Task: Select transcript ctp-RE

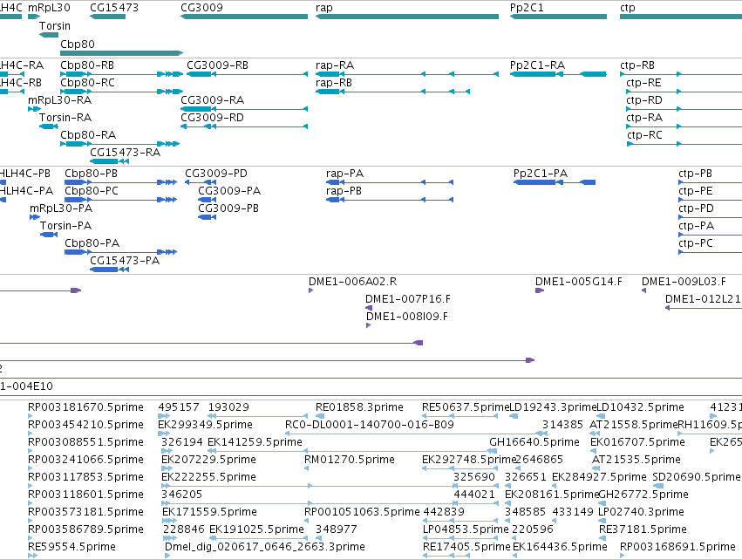Action: pos(643,83)
